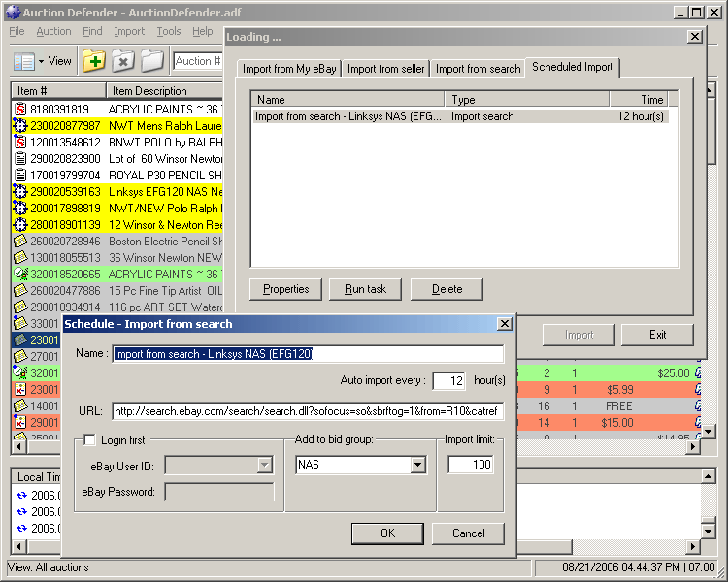Click inside the URL text field

pos(308,412)
